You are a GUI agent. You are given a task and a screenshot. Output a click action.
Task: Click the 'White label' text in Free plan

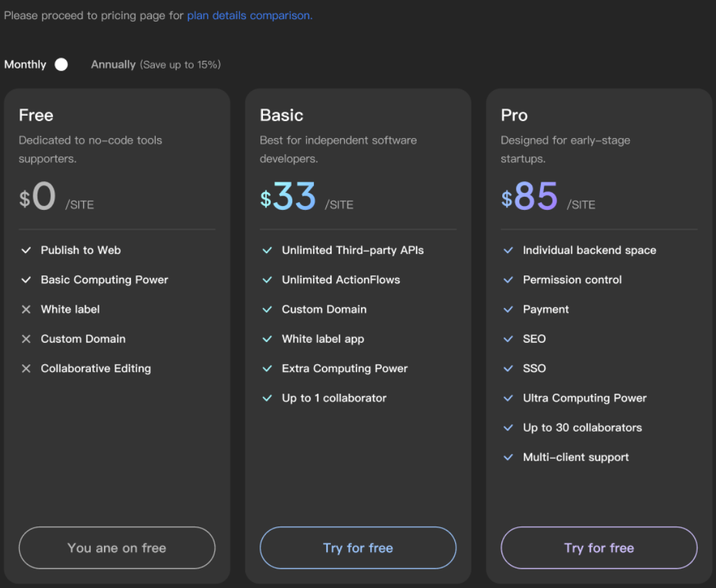[x=71, y=309]
